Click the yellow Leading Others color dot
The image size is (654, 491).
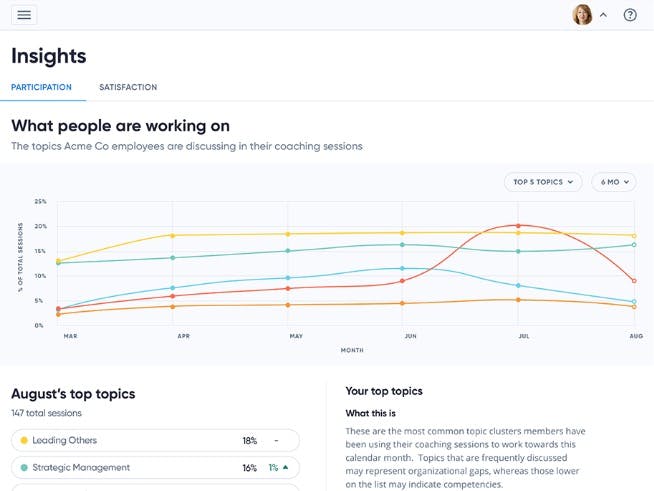(24, 440)
